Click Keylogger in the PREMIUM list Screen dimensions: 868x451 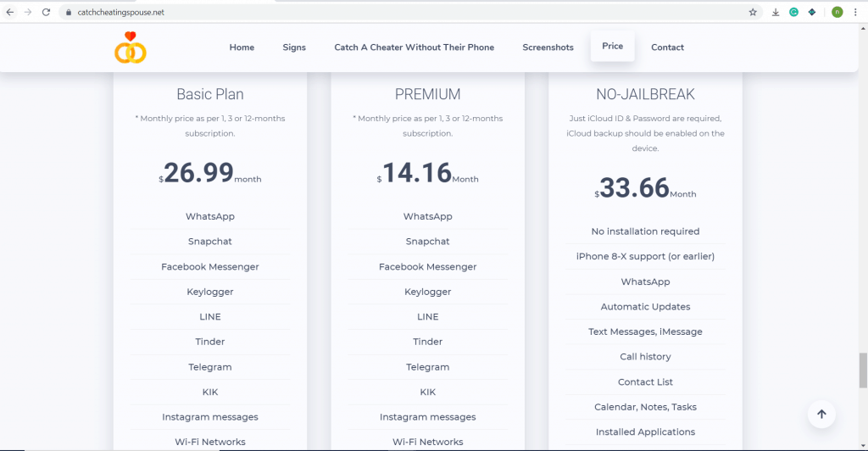[427, 292]
